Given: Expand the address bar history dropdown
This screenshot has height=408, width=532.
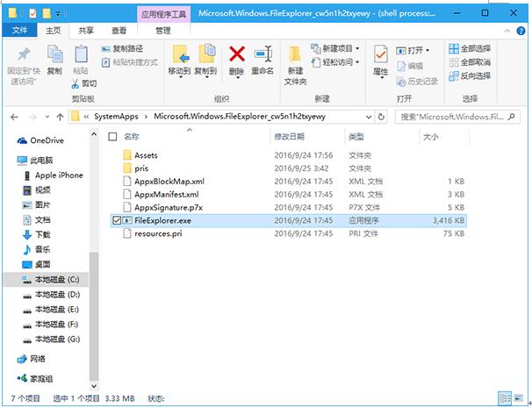Looking at the screenshot, I should [x=369, y=117].
